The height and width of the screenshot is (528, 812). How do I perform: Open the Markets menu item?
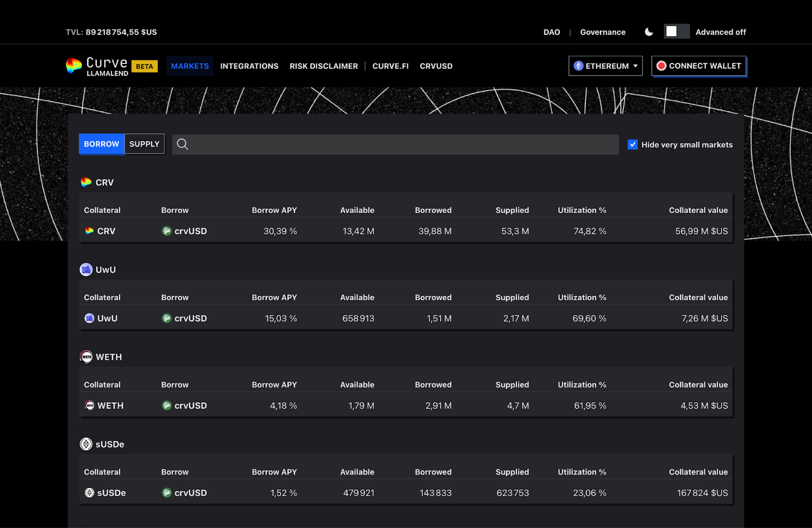pyautogui.click(x=190, y=66)
